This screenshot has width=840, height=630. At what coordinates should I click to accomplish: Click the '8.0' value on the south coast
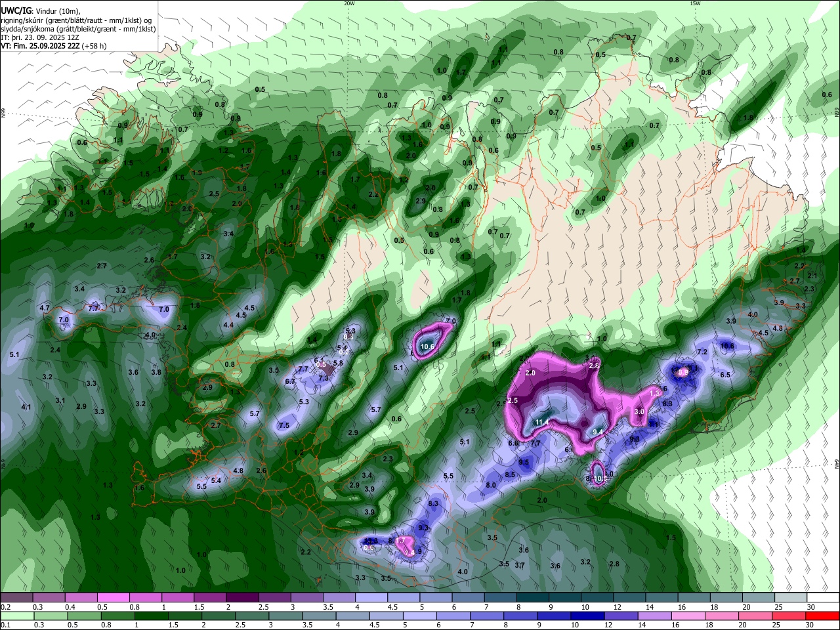point(490,485)
